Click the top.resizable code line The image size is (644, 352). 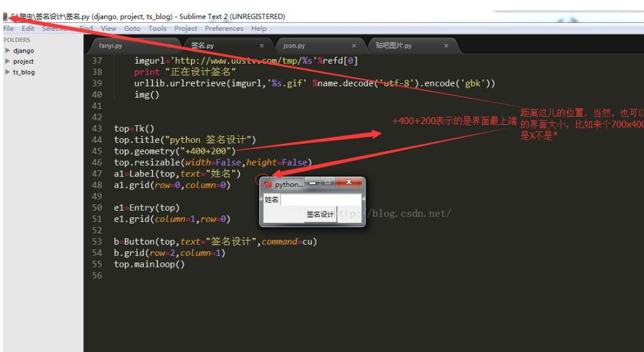click(213, 162)
